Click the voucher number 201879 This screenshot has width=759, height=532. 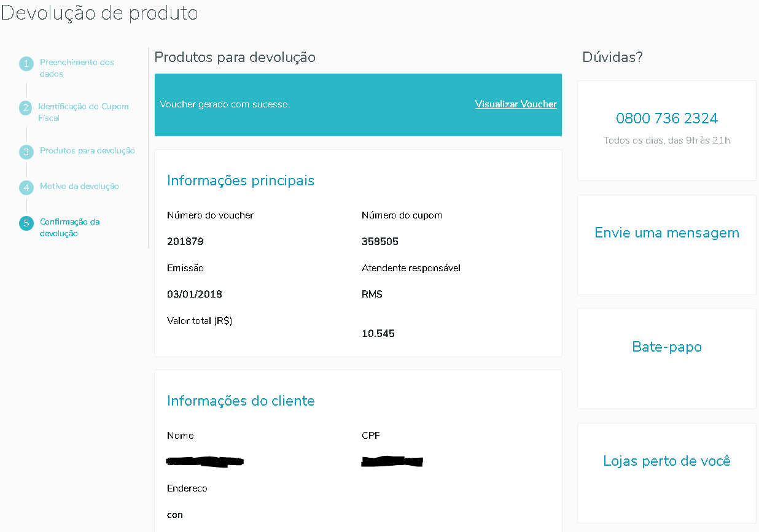[x=185, y=242]
